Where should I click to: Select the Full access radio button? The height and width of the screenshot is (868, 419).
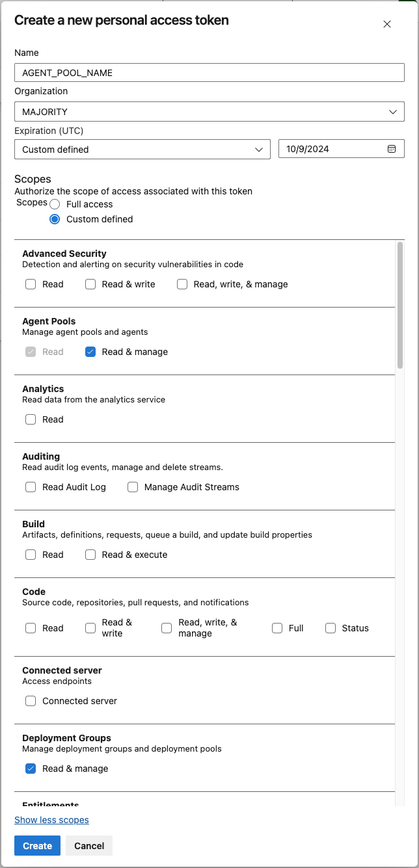click(x=55, y=204)
